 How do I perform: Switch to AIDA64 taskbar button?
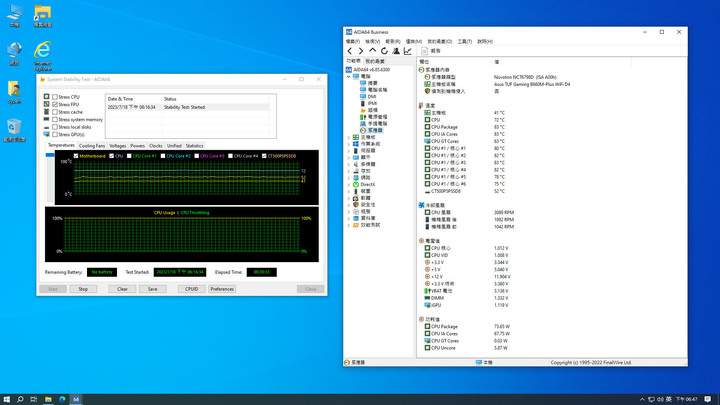[x=76, y=399]
